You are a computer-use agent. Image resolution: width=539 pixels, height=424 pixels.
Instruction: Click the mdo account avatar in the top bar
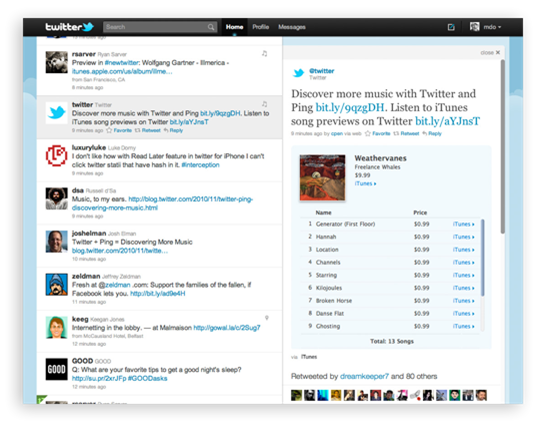(x=474, y=26)
